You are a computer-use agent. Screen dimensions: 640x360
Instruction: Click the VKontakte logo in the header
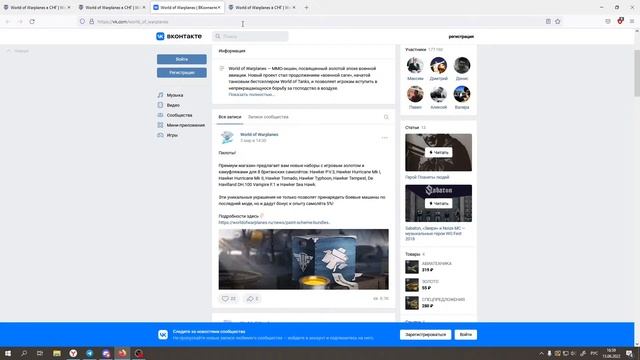(179, 36)
